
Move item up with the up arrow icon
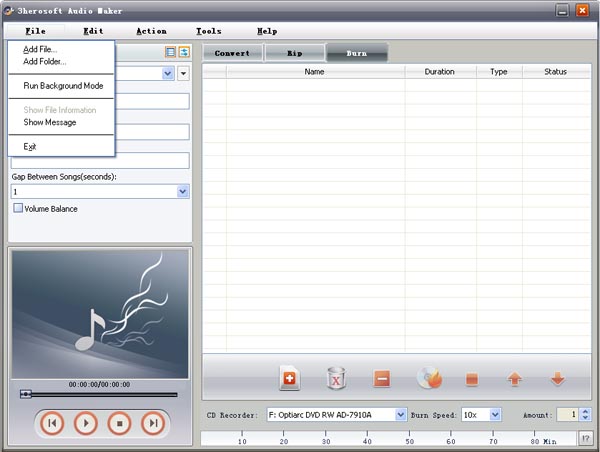pyautogui.click(x=515, y=380)
